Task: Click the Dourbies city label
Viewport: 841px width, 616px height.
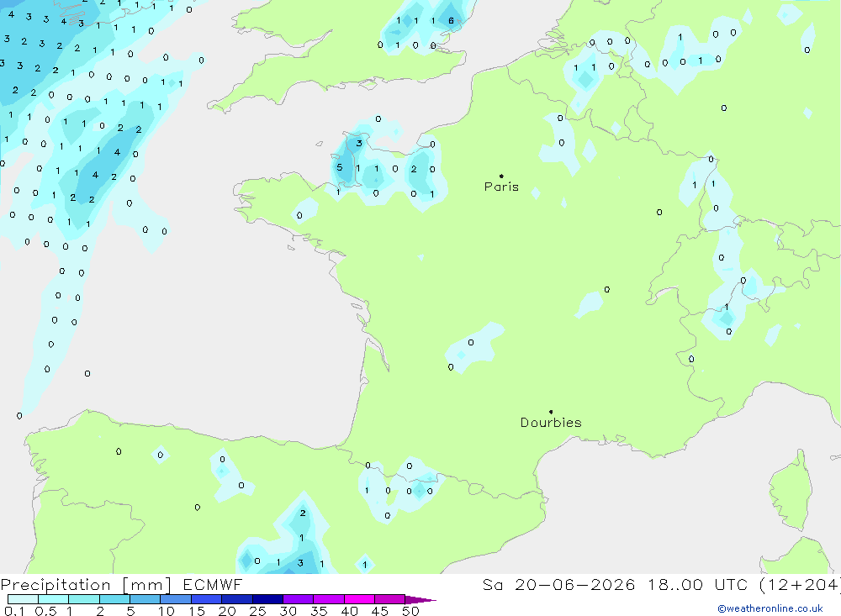Action: 551,423
